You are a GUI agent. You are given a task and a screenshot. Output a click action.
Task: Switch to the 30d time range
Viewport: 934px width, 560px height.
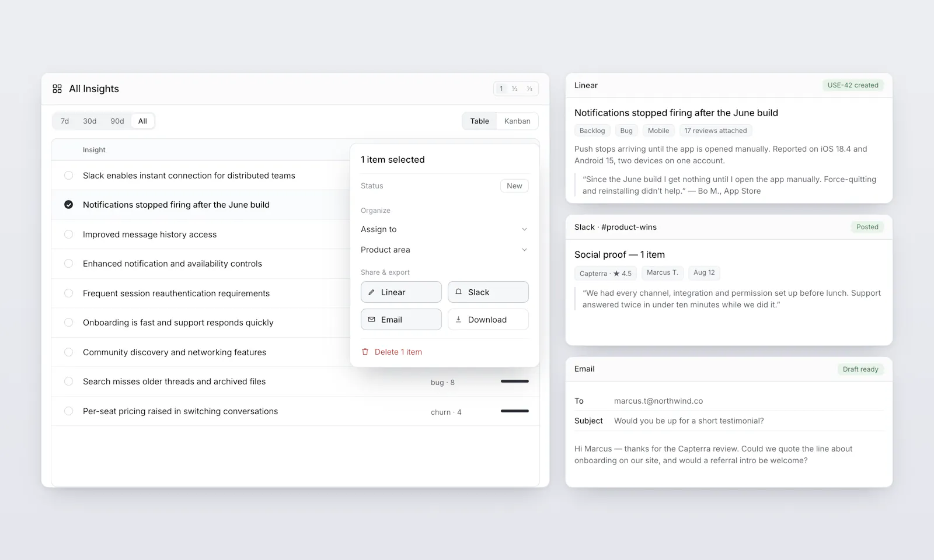click(x=89, y=121)
